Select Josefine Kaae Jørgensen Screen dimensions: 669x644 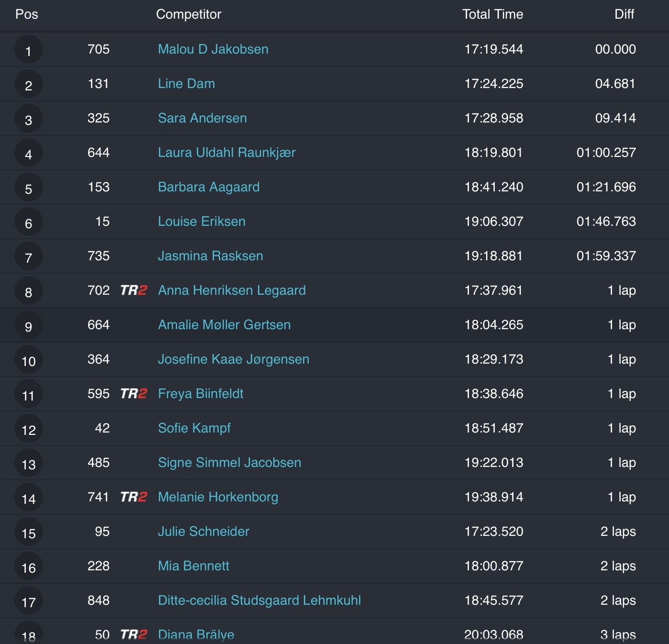click(234, 359)
